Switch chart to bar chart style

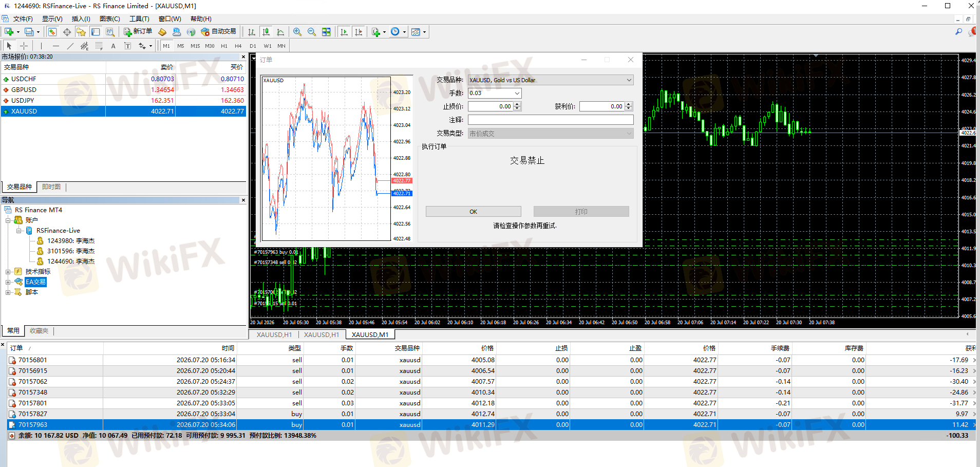[x=252, y=32]
